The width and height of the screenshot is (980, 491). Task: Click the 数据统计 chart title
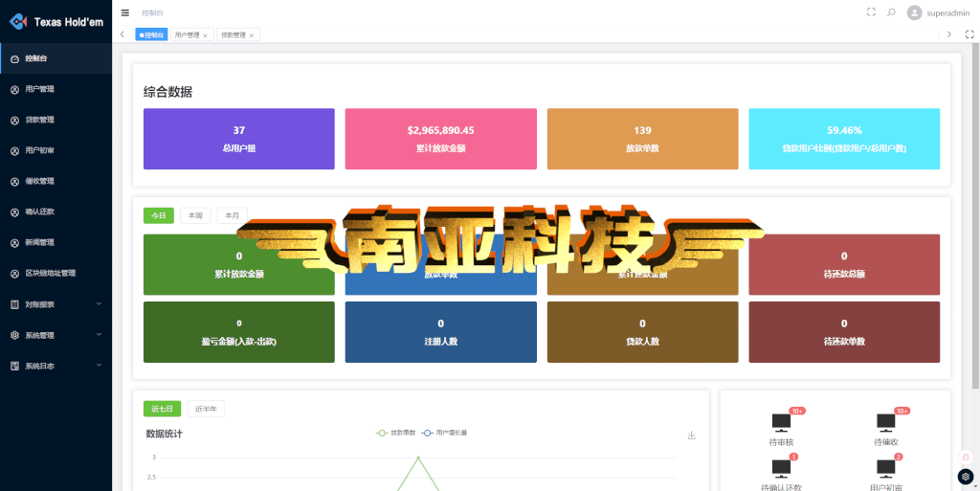point(165,434)
